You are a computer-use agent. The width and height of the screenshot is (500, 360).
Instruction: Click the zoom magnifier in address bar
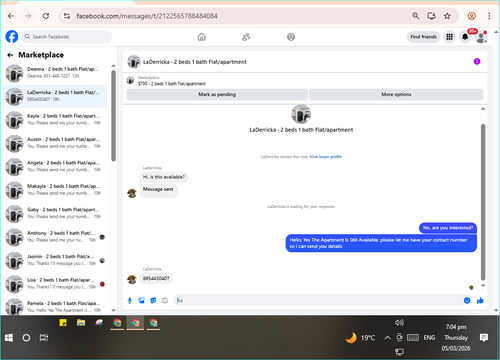(416, 16)
